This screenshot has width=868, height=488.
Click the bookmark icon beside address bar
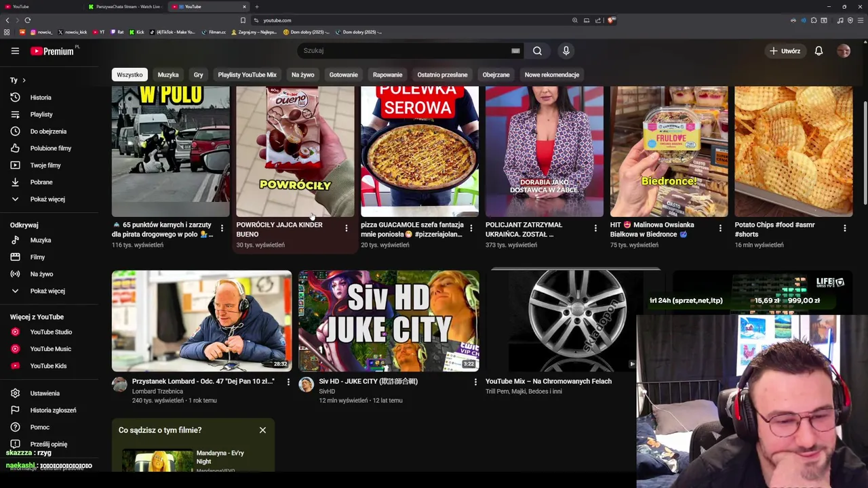coord(243,20)
